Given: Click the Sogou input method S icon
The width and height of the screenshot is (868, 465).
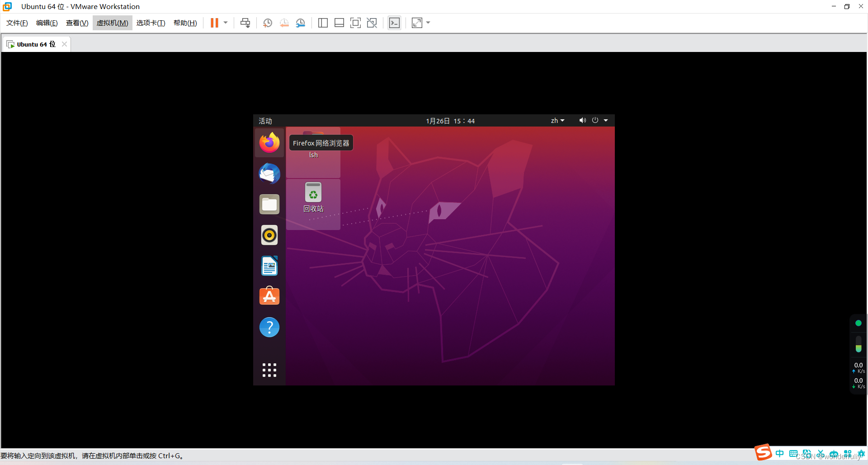Looking at the screenshot, I should (x=763, y=452).
